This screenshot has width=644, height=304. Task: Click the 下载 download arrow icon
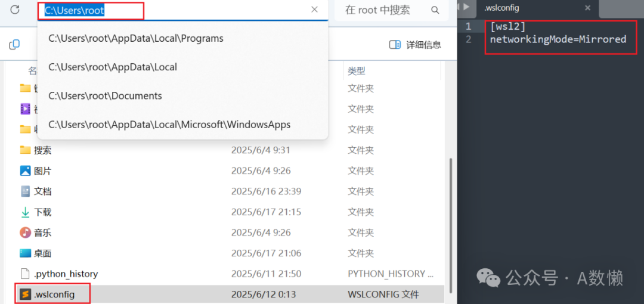(26, 212)
